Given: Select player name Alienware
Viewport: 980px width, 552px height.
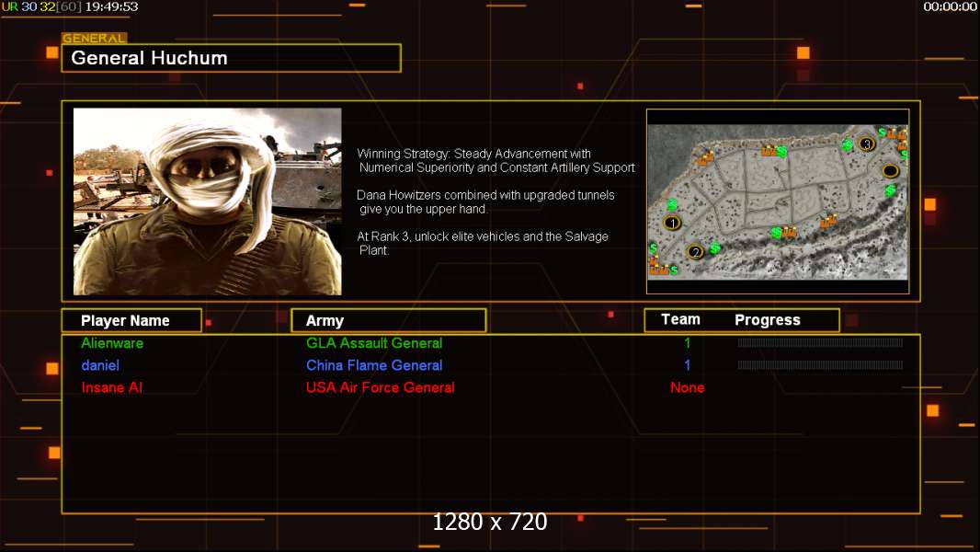Looking at the screenshot, I should 112,342.
